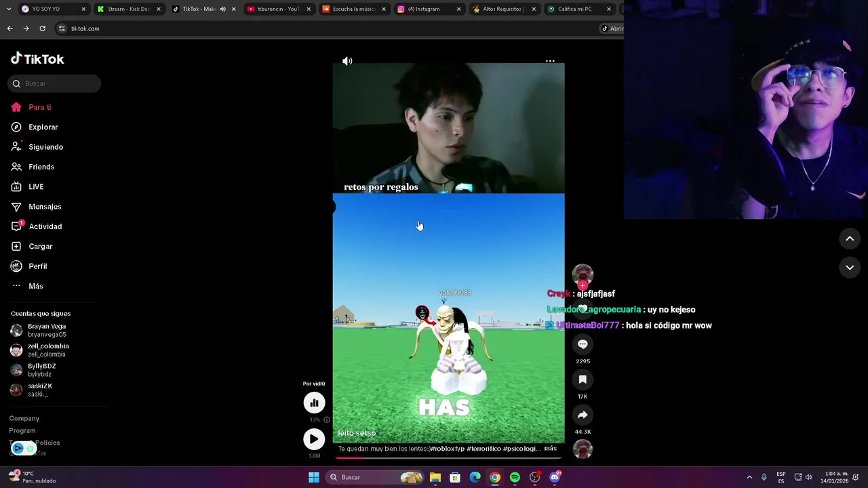The image size is (868, 488).
Task: Mute the video with the speaker icon
Action: [x=347, y=61]
